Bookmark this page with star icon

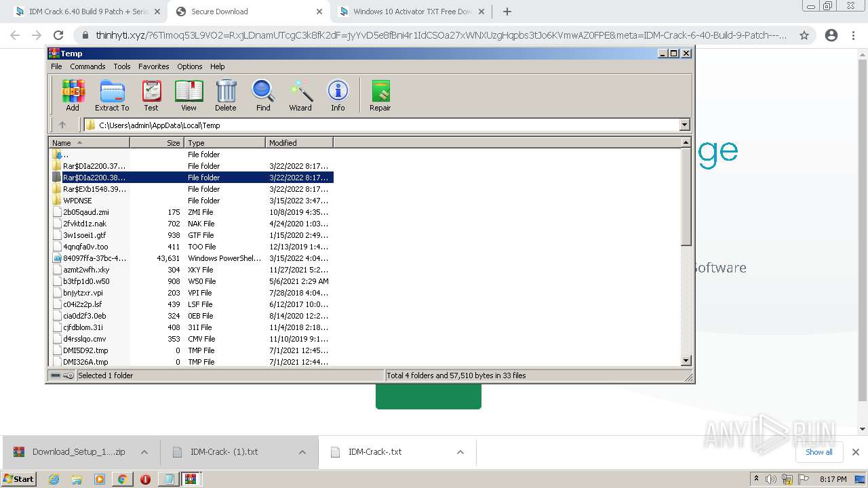coord(804,35)
